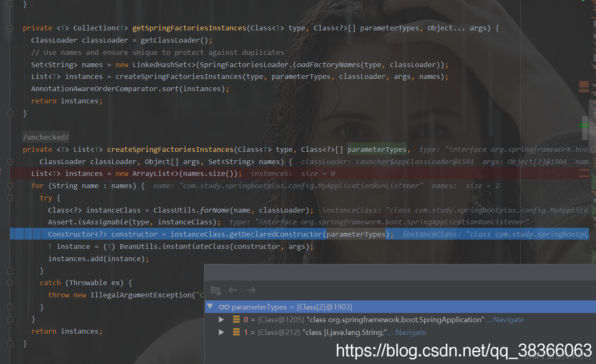Open Navigate link for the Ljava.lang.String class
This screenshot has width=596, height=364.
pyautogui.click(x=411, y=332)
